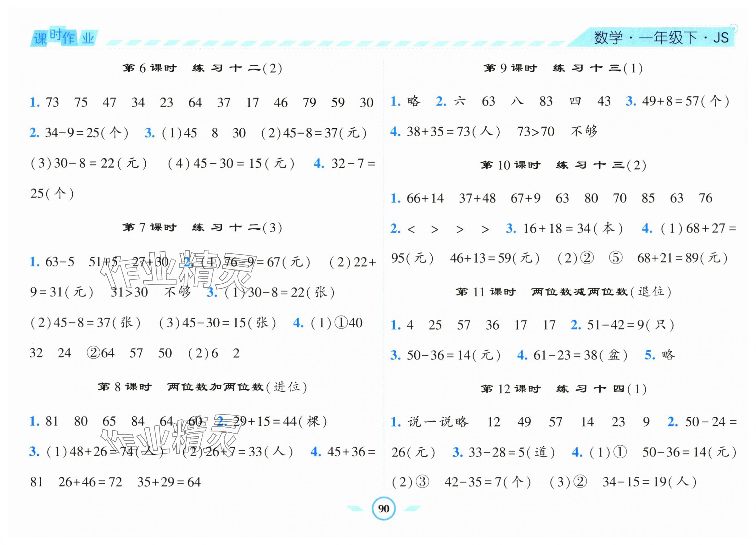The width and height of the screenshot is (756, 545).
Task: Click the equation 29+15=44(棵)
Action: [x=280, y=421]
